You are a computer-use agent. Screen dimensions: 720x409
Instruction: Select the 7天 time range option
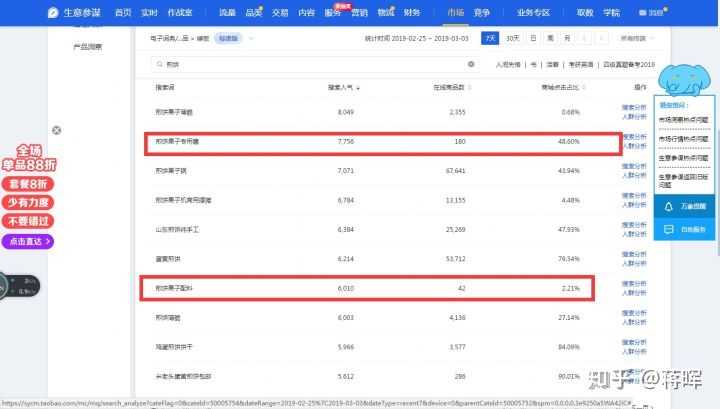[490, 38]
